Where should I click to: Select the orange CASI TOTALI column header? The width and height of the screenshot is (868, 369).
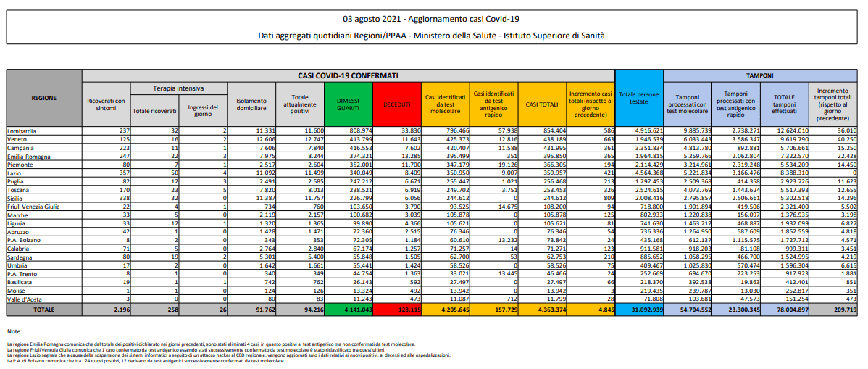[542, 104]
